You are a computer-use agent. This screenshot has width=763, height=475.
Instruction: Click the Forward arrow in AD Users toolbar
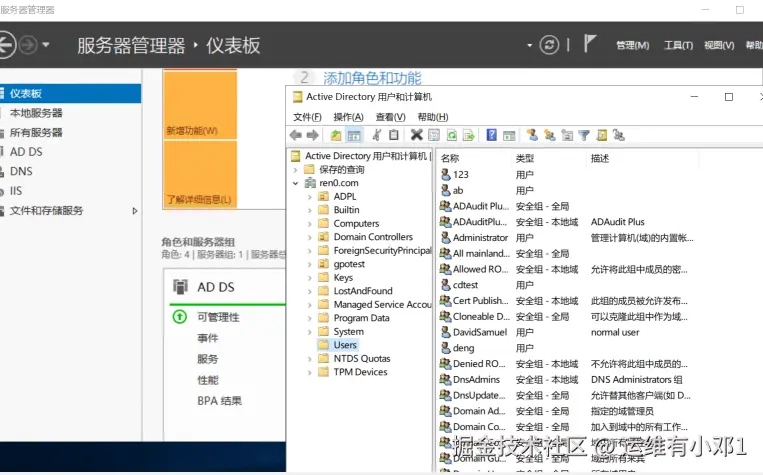[312, 135]
